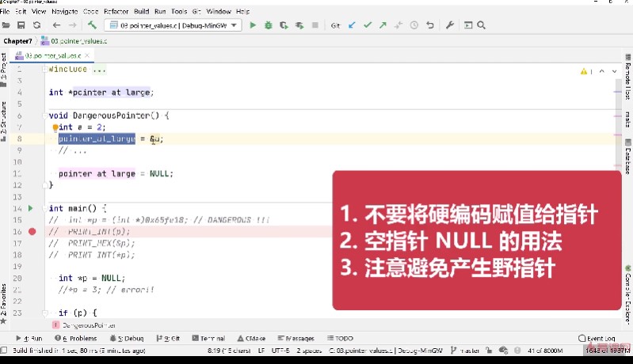Open the Remote Host side panel

(628, 77)
